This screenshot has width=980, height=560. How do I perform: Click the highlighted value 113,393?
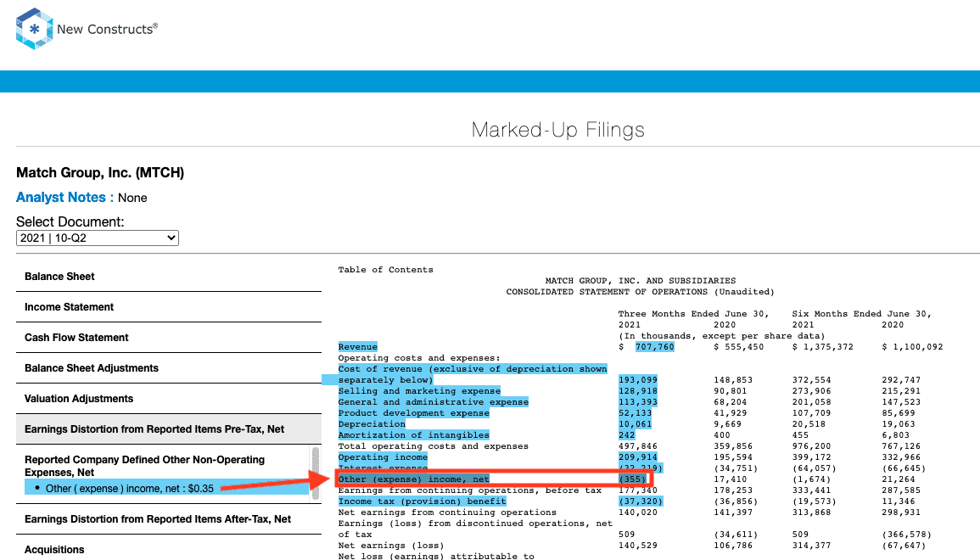[637, 402]
